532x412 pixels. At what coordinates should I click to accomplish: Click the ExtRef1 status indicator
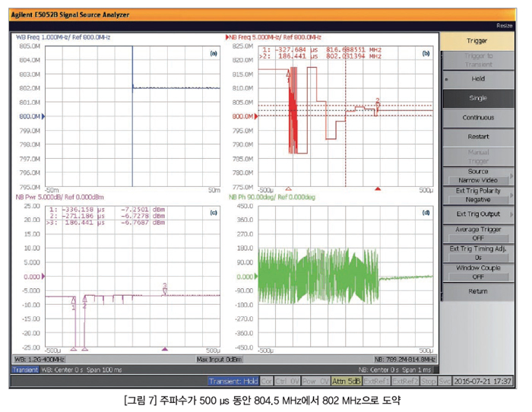point(377,382)
